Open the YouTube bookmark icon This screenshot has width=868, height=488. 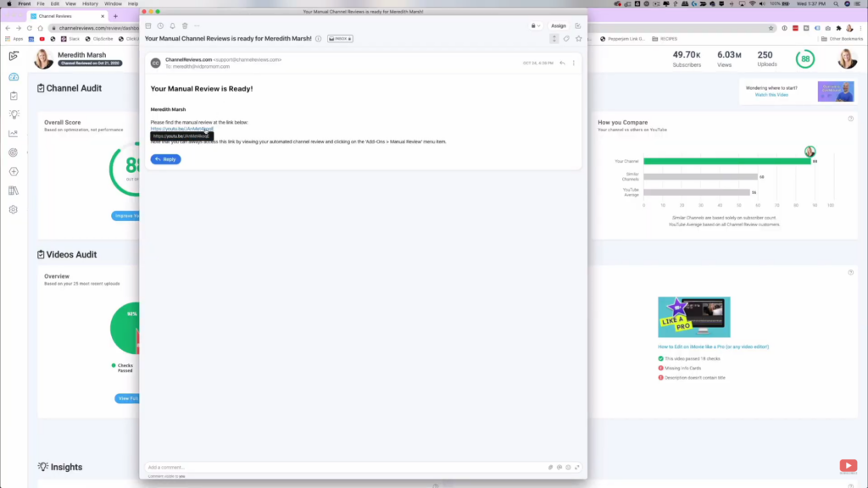tap(42, 39)
